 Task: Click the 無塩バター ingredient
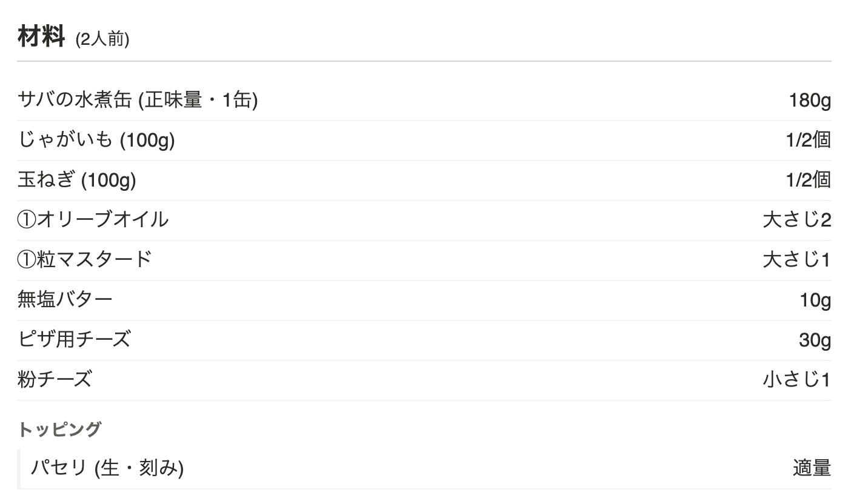point(65,299)
